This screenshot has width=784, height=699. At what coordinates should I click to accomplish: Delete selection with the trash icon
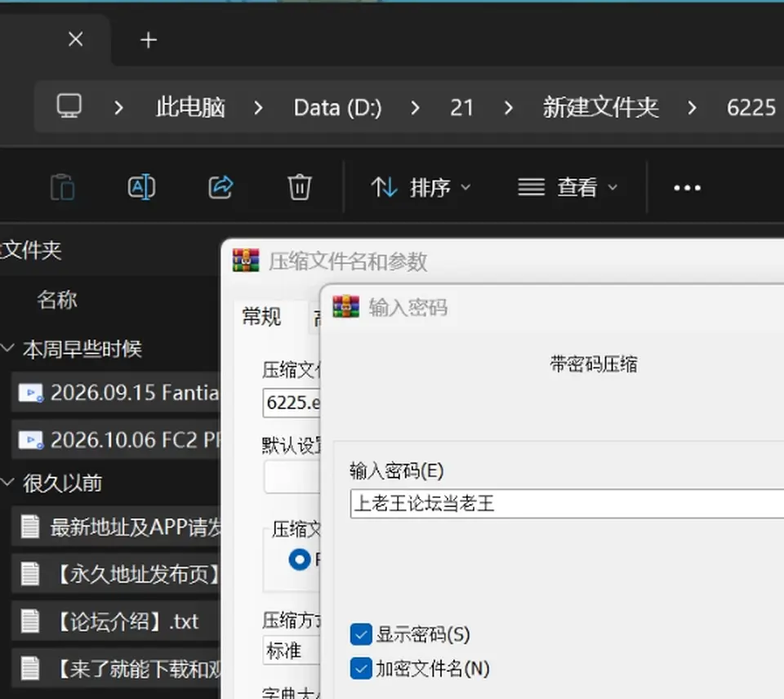coord(300,188)
